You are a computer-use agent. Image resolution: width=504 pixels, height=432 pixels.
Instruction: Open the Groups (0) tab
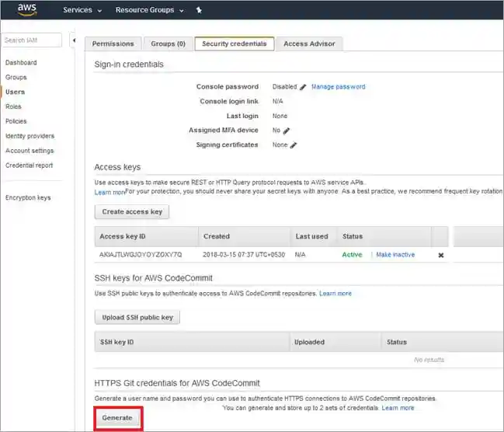click(x=168, y=44)
